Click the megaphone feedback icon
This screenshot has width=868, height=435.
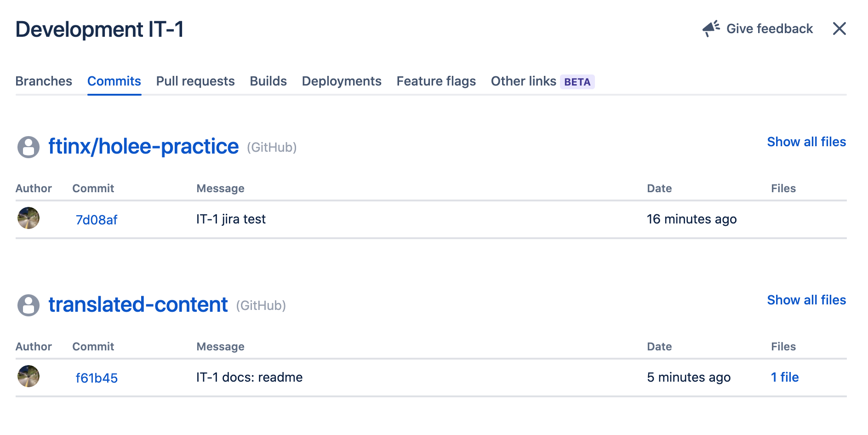click(711, 29)
